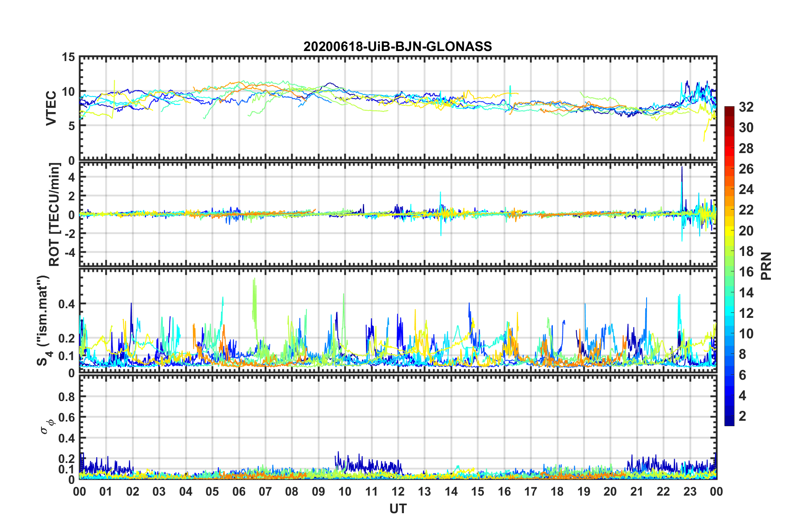
Task: Click the UT x-axis label
Action: coord(398,509)
